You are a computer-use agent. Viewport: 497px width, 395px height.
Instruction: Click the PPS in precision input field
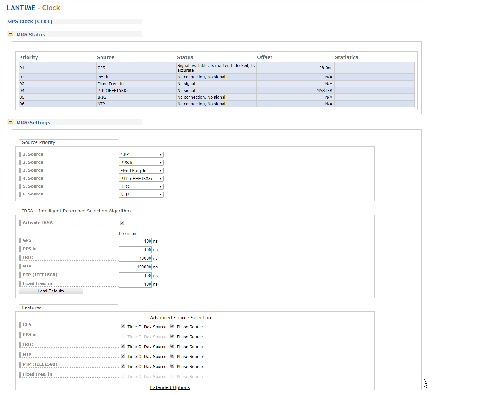click(135, 249)
